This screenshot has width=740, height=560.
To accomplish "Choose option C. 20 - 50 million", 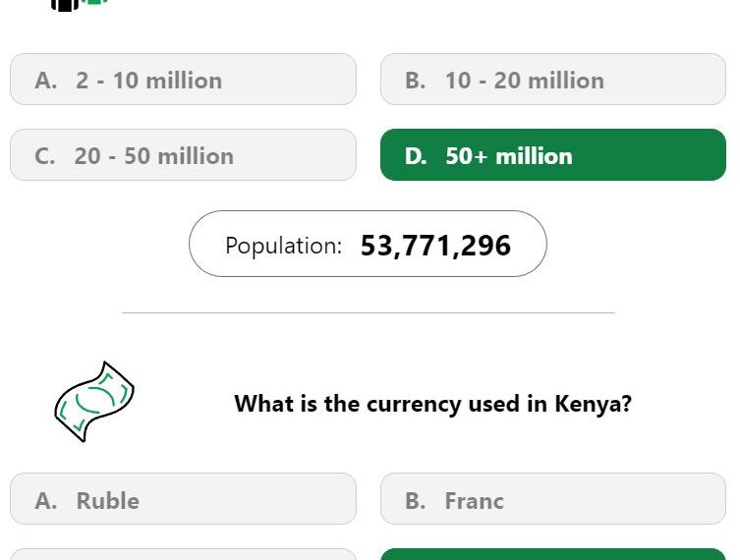I will (183, 155).
